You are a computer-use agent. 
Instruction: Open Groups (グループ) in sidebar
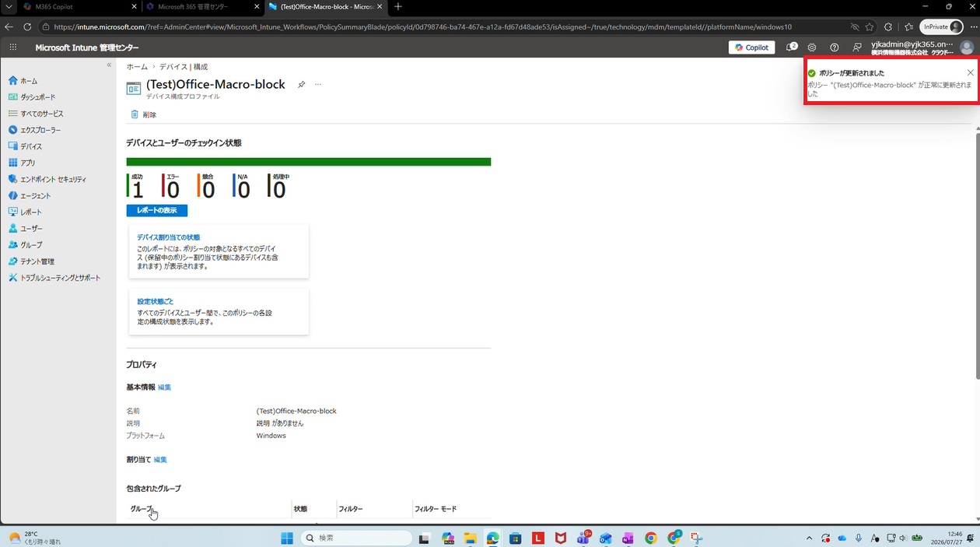click(26, 245)
